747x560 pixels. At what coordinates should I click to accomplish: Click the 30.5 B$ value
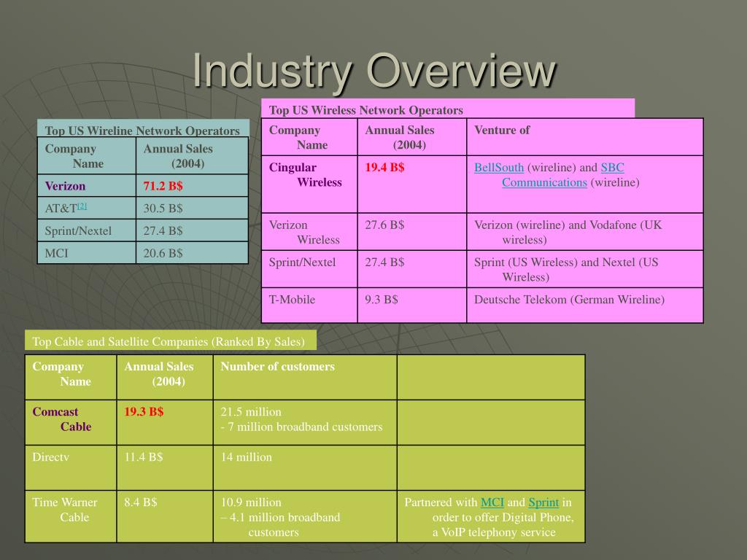(163, 208)
